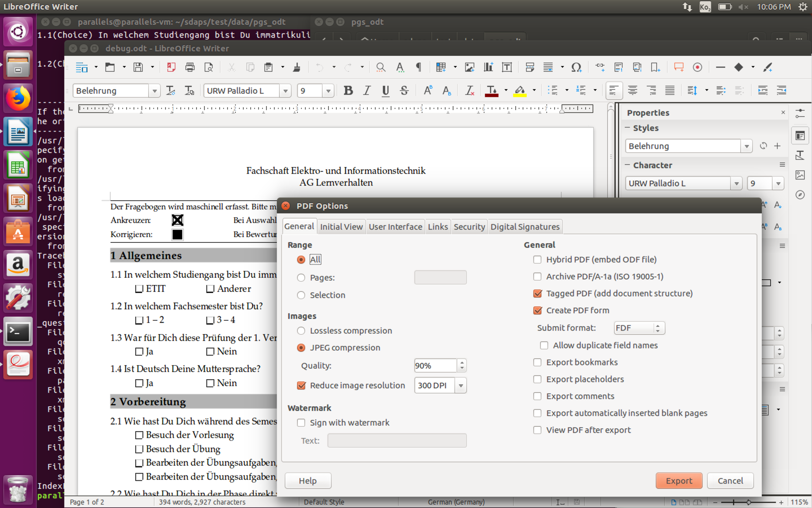Open Firefox from the Ubuntu dock
Screen dimensions: 812x508
18,98
